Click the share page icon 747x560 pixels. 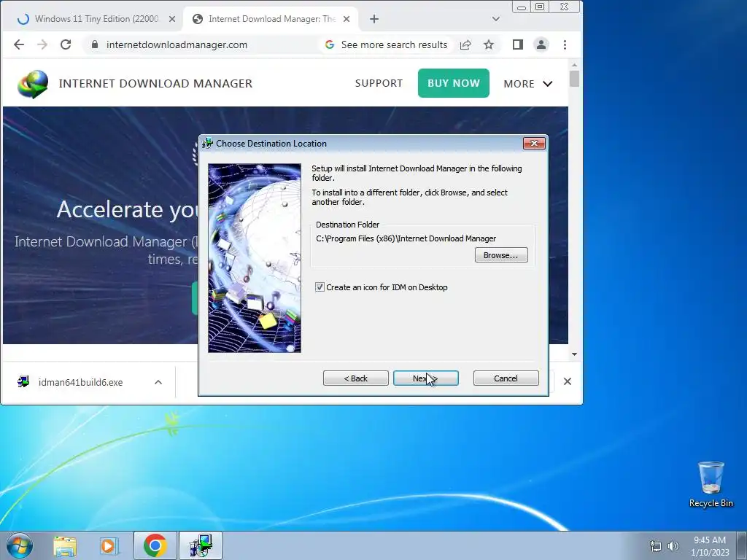point(465,44)
